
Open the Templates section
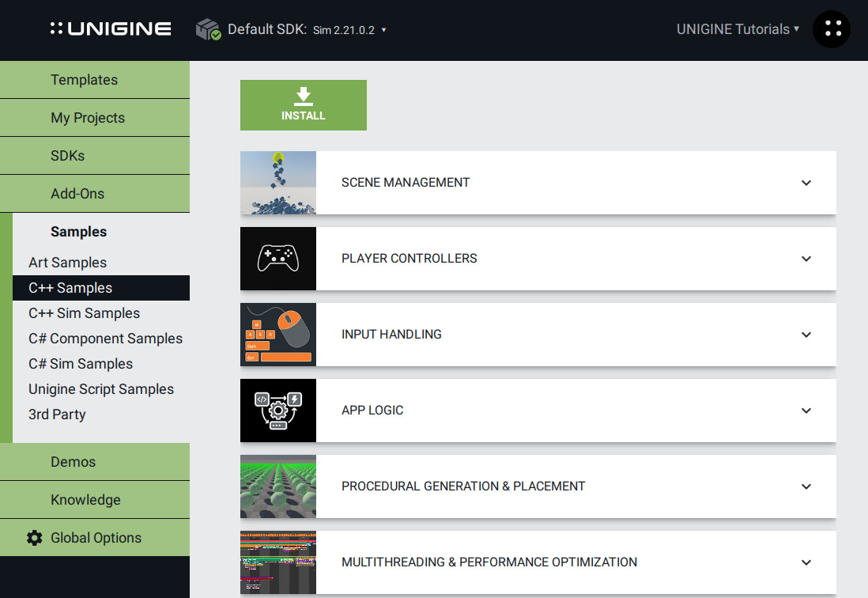(x=95, y=80)
